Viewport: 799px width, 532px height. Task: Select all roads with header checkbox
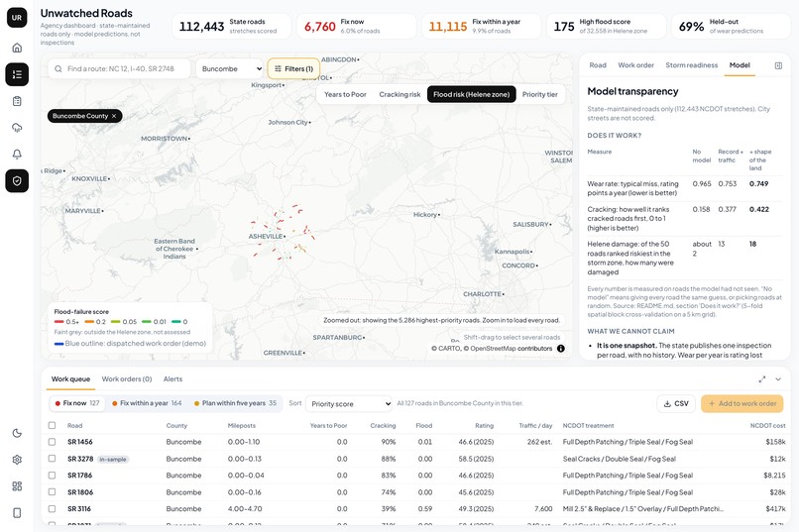[x=52, y=425]
